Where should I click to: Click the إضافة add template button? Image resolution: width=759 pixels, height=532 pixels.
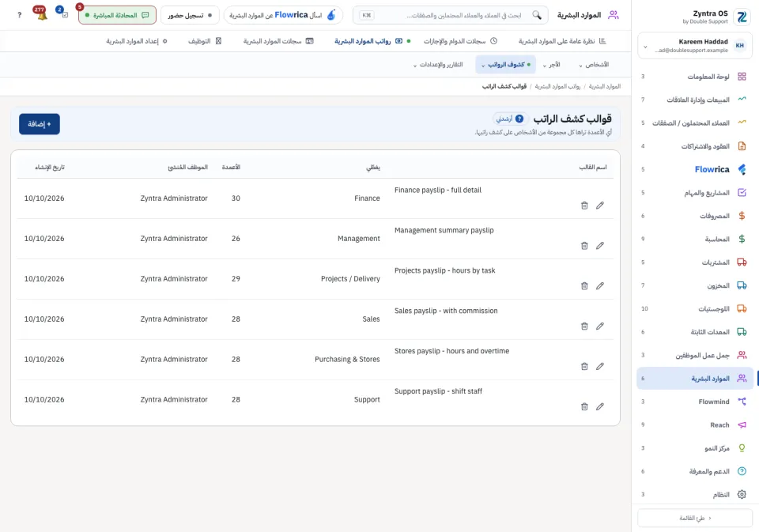pos(40,124)
